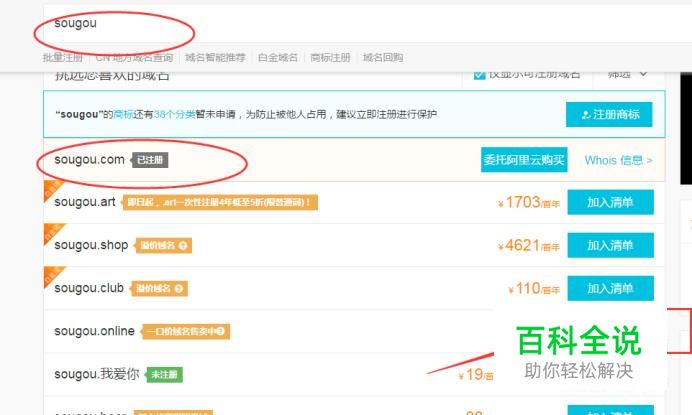Click the premium corner ribbon on sougou.club row
The height and width of the screenshot is (415, 692).
pyautogui.click(x=53, y=275)
